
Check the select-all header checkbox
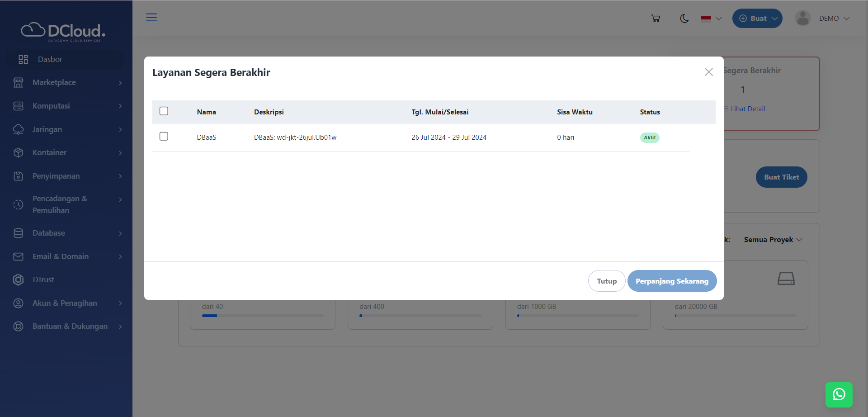164,111
